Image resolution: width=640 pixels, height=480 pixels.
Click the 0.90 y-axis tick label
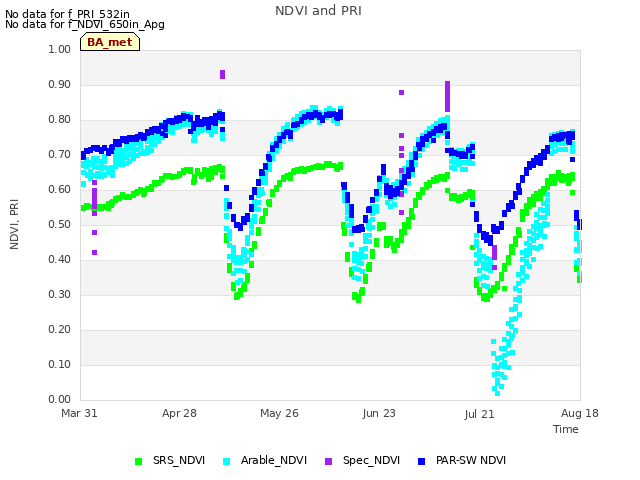pyautogui.click(x=60, y=84)
